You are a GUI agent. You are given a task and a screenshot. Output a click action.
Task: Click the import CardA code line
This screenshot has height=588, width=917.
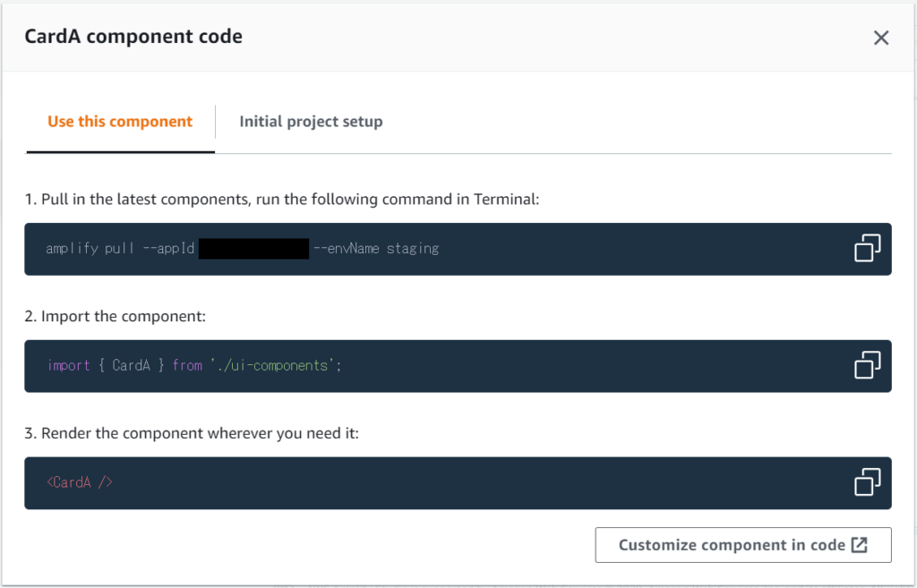[x=194, y=365]
